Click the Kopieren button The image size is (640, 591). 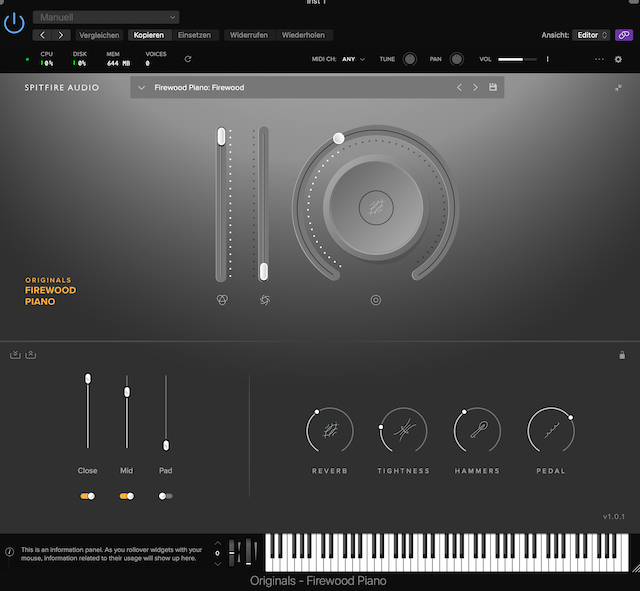(x=149, y=35)
